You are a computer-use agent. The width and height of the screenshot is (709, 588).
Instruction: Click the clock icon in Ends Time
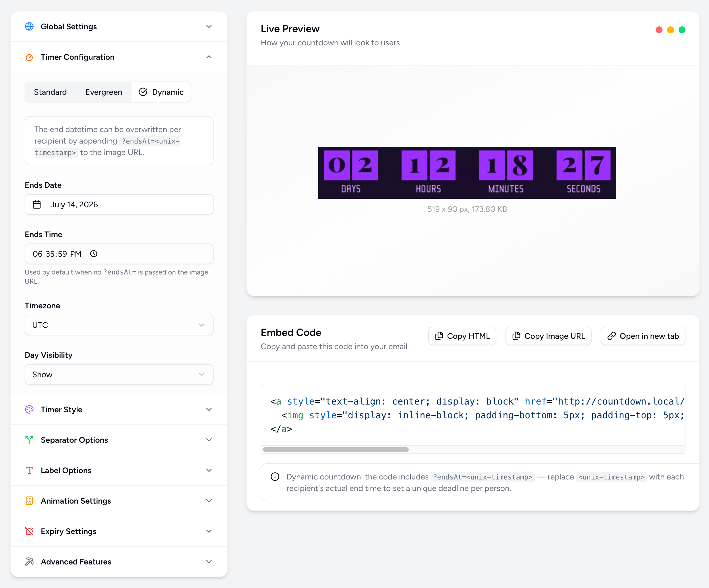coord(94,254)
